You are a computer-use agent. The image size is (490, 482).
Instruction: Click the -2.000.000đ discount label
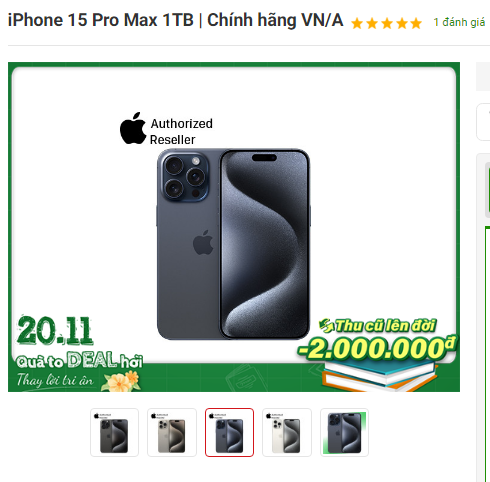click(x=377, y=349)
